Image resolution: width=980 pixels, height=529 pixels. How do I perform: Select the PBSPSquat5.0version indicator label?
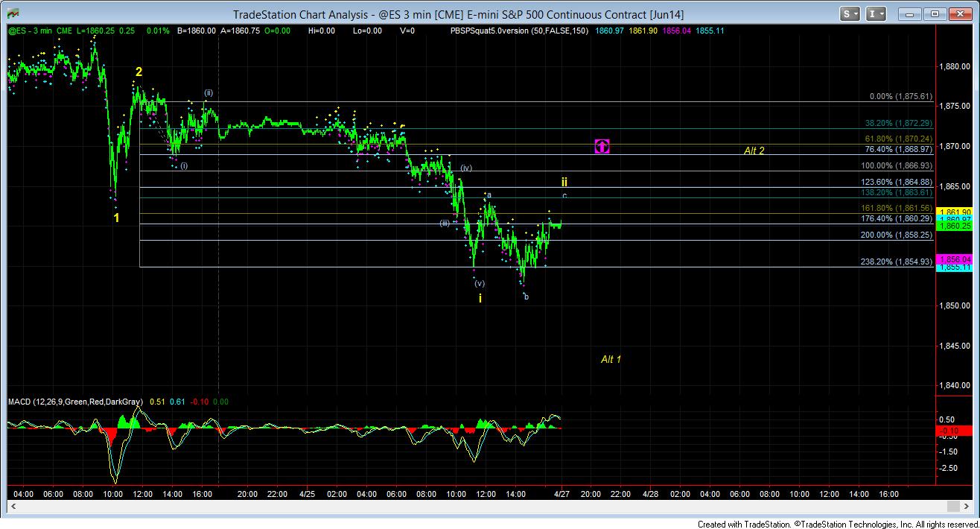coord(520,31)
